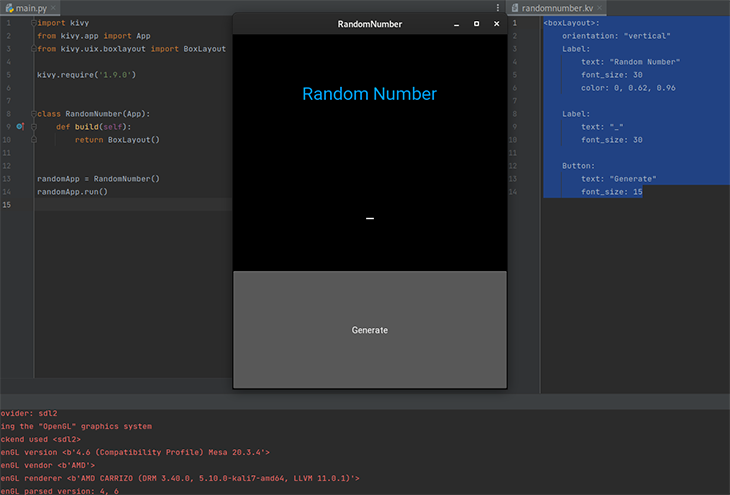Click 'randomApp.run()' code line
Screen dimensions: 730x495
coord(72,192)
